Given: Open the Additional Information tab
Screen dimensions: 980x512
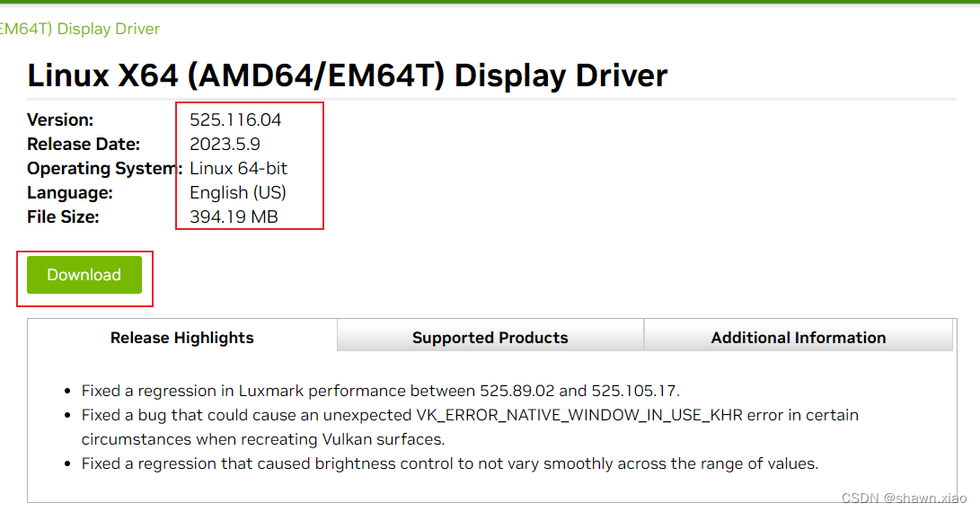Looking at the screenshot, I should coord(798,338).
